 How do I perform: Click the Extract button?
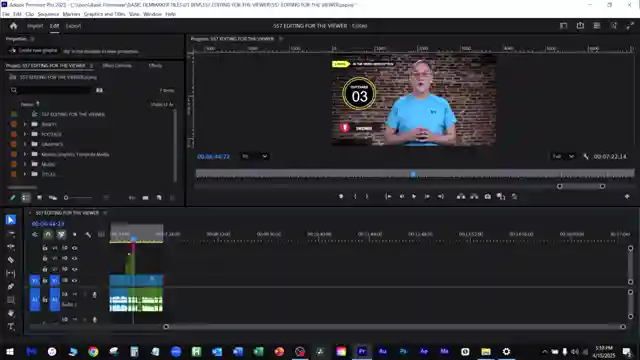pos(474,197)
